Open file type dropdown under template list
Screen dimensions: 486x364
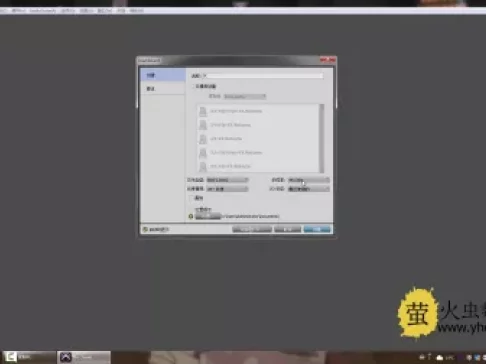227,180
